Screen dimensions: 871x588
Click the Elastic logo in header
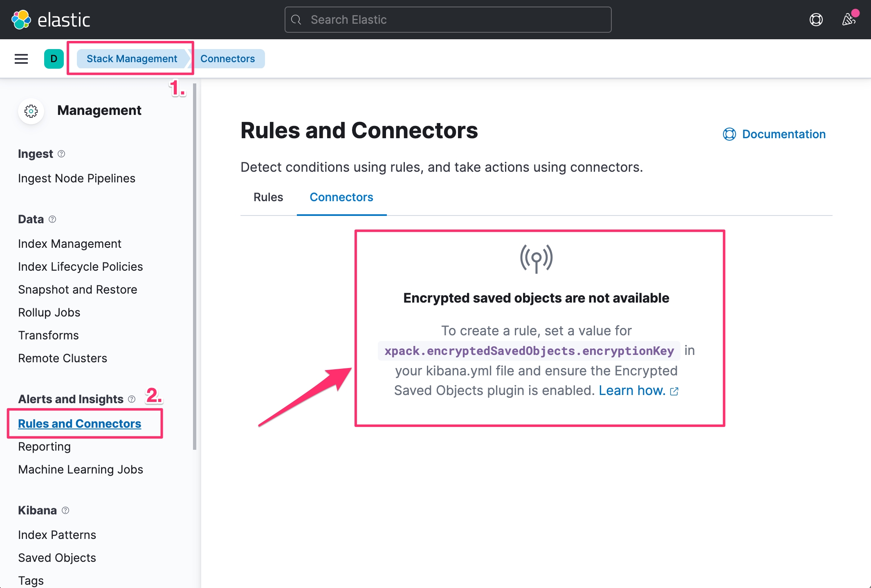[x=51, y=20]
